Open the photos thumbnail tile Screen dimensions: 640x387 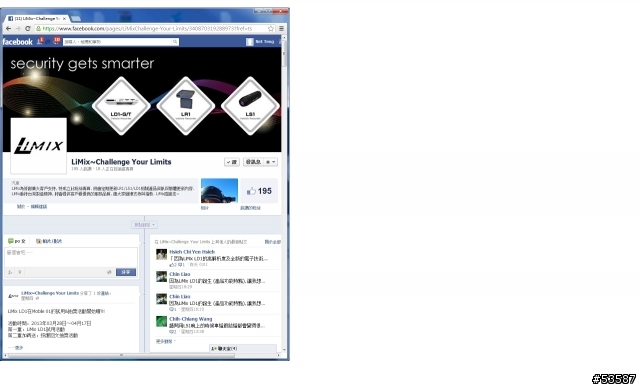tap(219, 191)
